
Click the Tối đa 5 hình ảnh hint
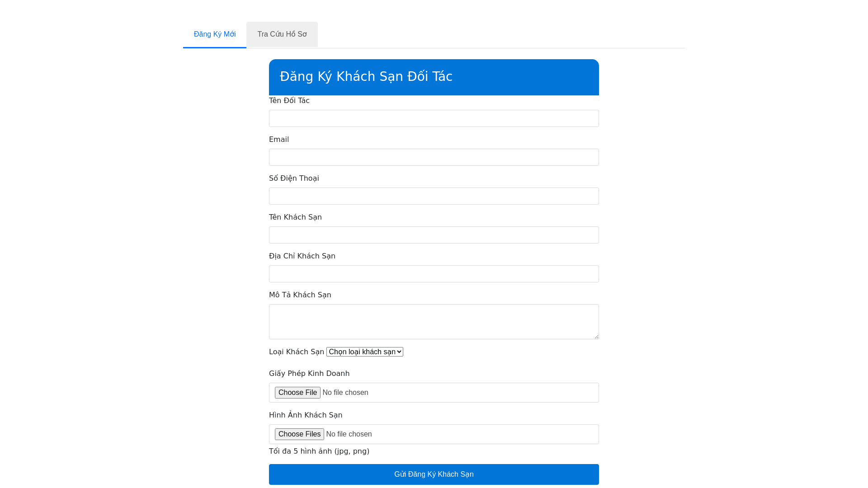(319, 451)
